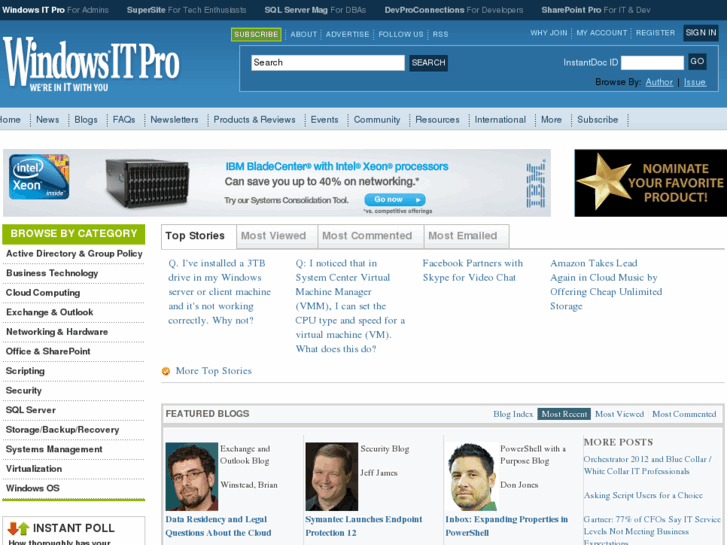Switch to the Most Commented tab
The image size is (727, 545).
(370, 236)
